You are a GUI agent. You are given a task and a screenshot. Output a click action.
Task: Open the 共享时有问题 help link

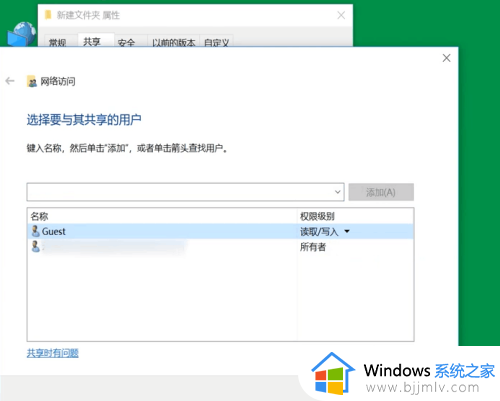[53, 353]
